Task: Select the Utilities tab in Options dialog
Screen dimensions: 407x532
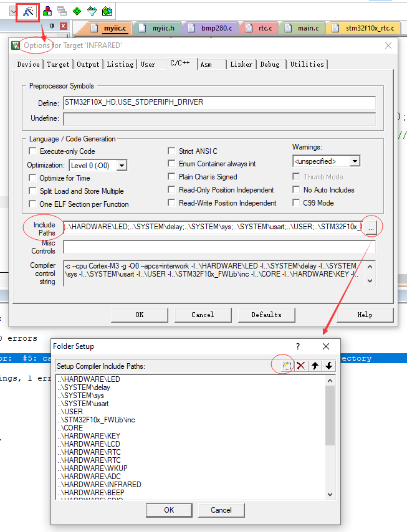Action: (x=307, y=64)
